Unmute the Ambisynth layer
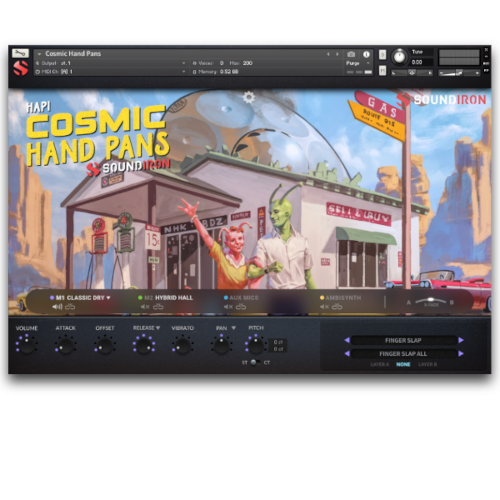 324,307
